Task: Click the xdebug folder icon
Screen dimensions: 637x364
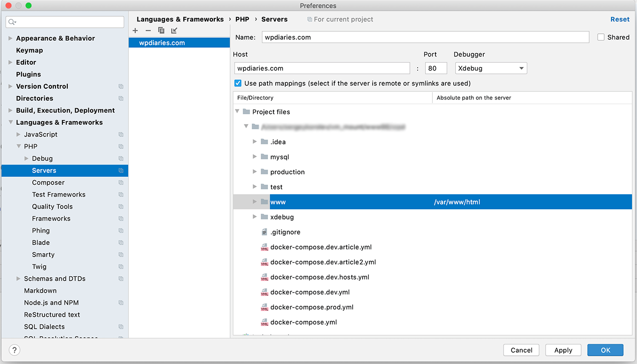Action: point(264,217)
